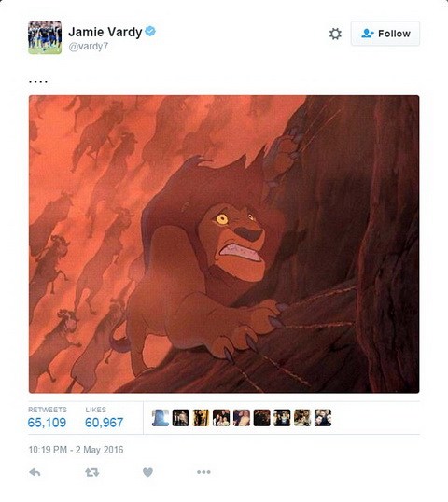Open the @vardy7 handle link
Screen dimensions: 448x502
(x=89, y=47)
